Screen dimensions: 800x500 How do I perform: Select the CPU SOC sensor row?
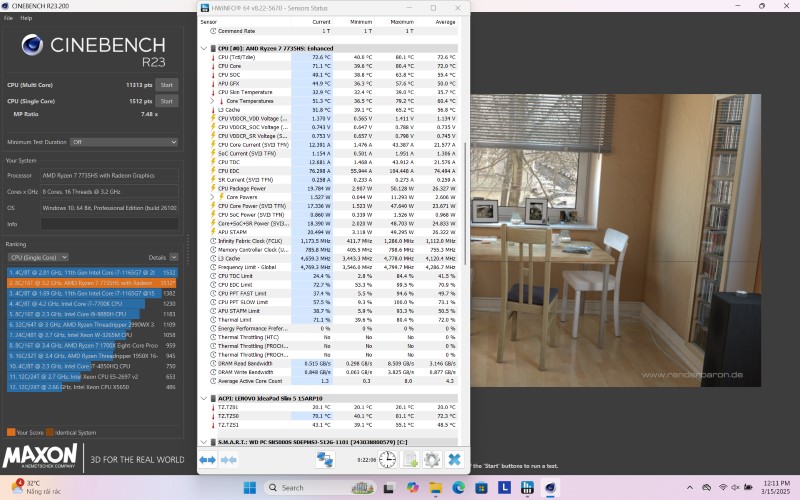[333, 74]
